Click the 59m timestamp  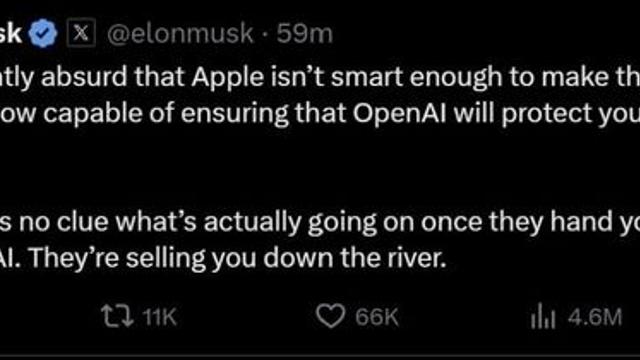pos(304,33)
